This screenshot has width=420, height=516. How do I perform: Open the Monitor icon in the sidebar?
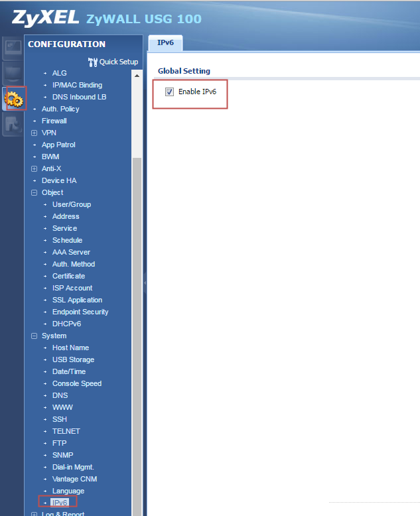[13, 73]
